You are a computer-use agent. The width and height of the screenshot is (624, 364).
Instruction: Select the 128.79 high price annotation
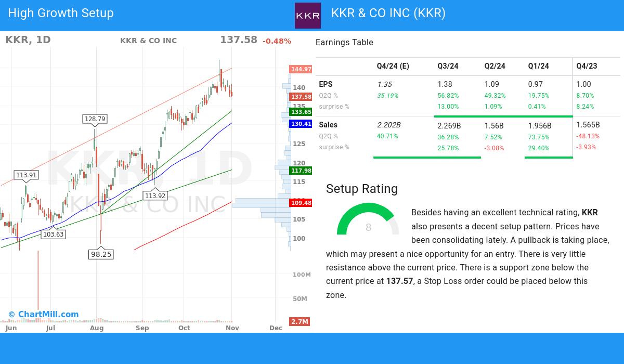coord(95,119)
